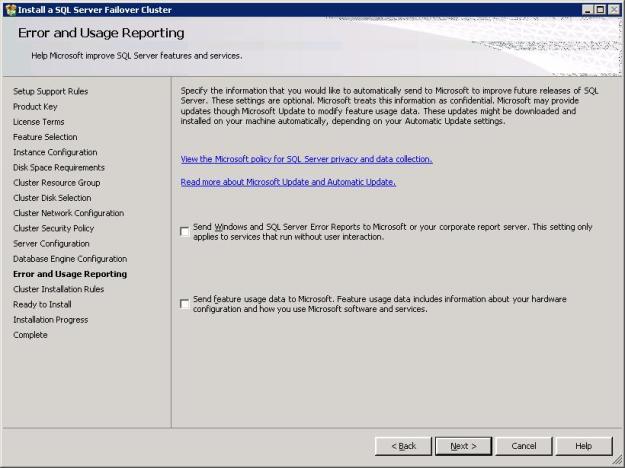
Task: Enable sending feature usage data to Microsoft
Action: pos(184,304)
